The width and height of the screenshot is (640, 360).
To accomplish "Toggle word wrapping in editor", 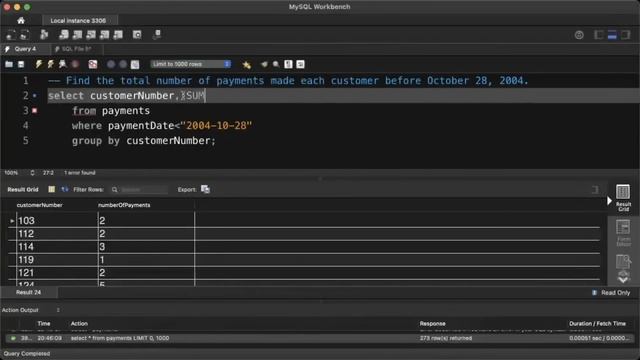I will coord(301,64).
